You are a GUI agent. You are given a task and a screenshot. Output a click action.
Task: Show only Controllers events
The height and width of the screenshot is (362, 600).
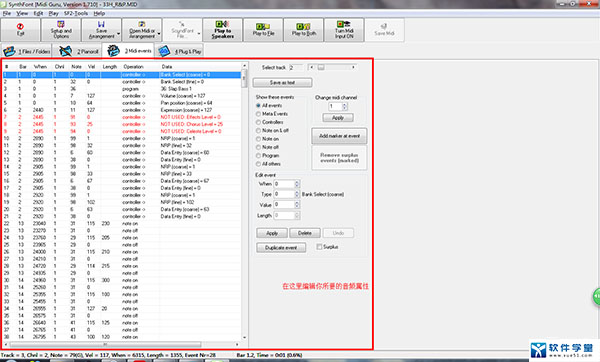(x=258, y=122)
